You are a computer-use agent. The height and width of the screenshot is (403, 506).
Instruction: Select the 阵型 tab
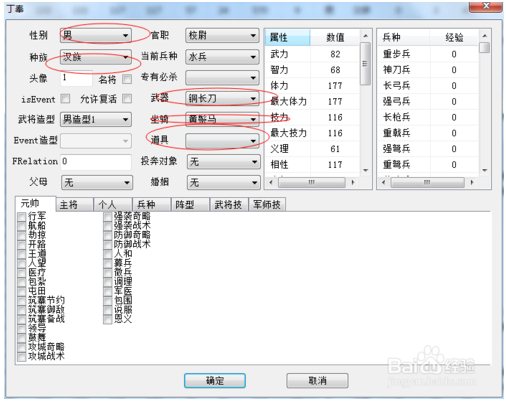point(190,205)
